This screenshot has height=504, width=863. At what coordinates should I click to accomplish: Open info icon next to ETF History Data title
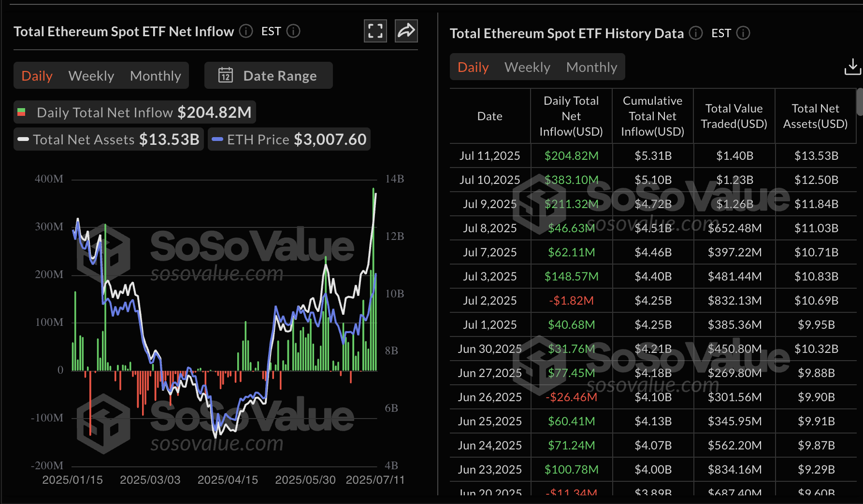tap(696, 33)
